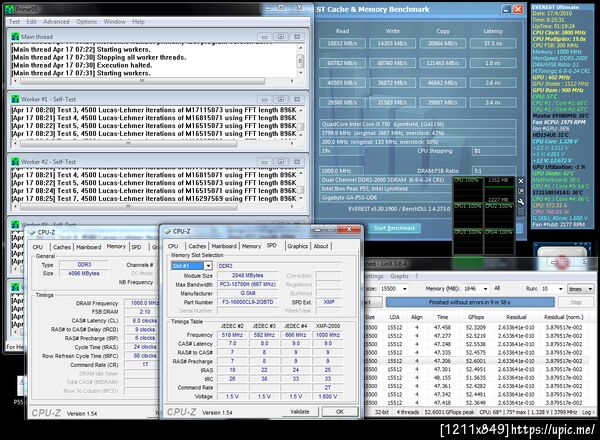Open the Log panel in LinX status bar

coord(588,412)
